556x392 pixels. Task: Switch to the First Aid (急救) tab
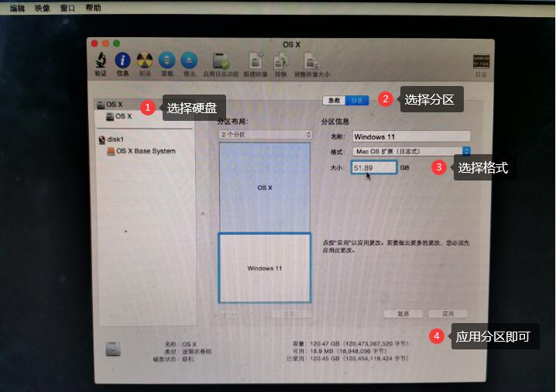coord(334,101)
